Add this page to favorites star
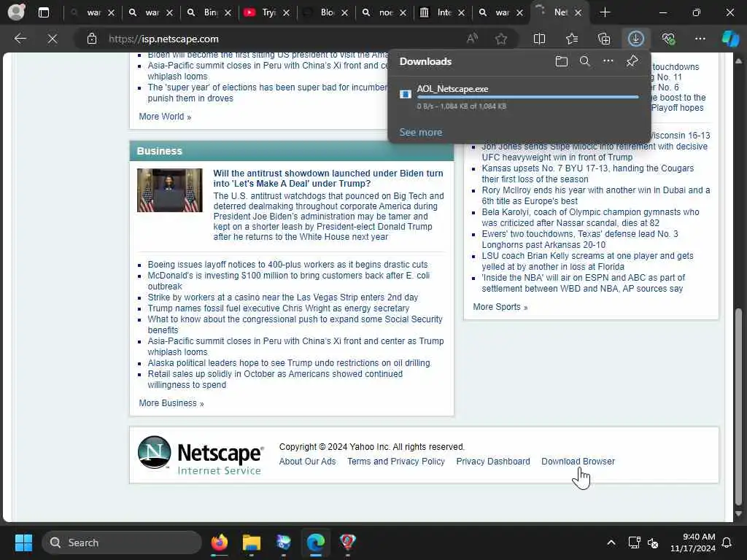The height and width of the screenshot is (560, 747). [x=500, y=39]
